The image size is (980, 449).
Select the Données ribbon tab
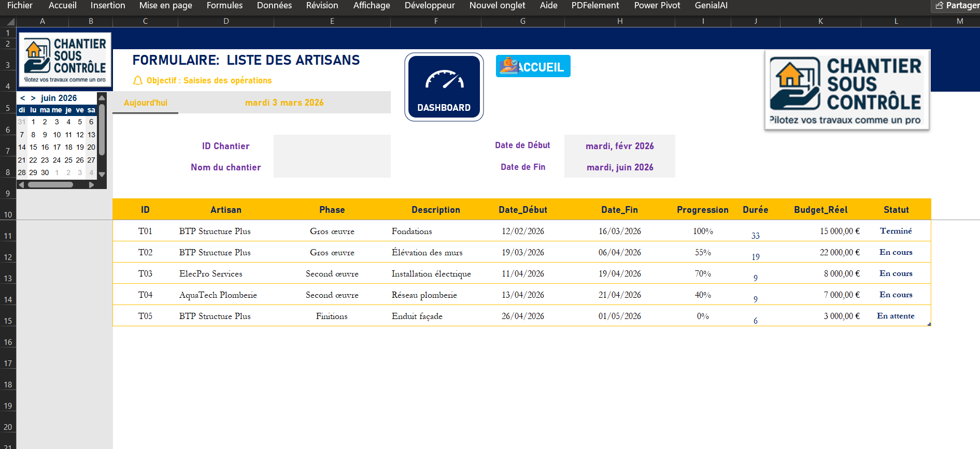coord(274,5)
